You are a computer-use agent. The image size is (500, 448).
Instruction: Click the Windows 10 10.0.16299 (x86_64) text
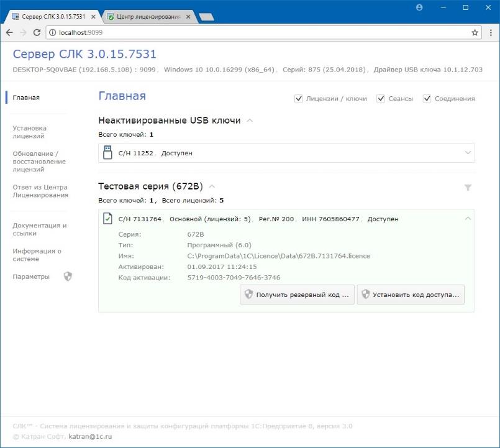pos(219,70)
